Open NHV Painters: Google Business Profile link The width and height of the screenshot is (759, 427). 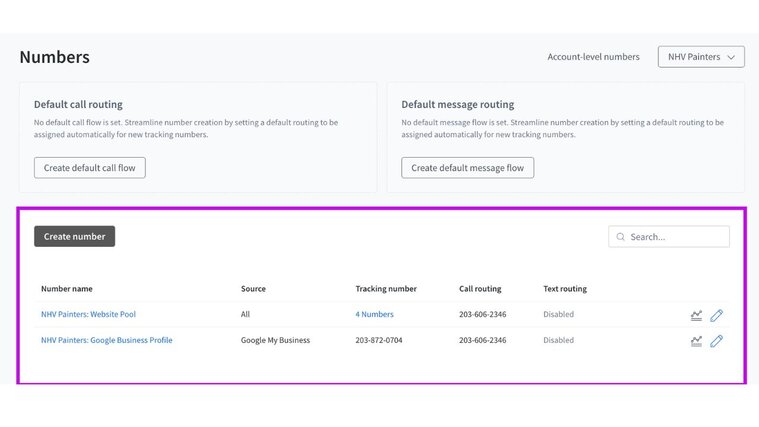coord(106,340)
